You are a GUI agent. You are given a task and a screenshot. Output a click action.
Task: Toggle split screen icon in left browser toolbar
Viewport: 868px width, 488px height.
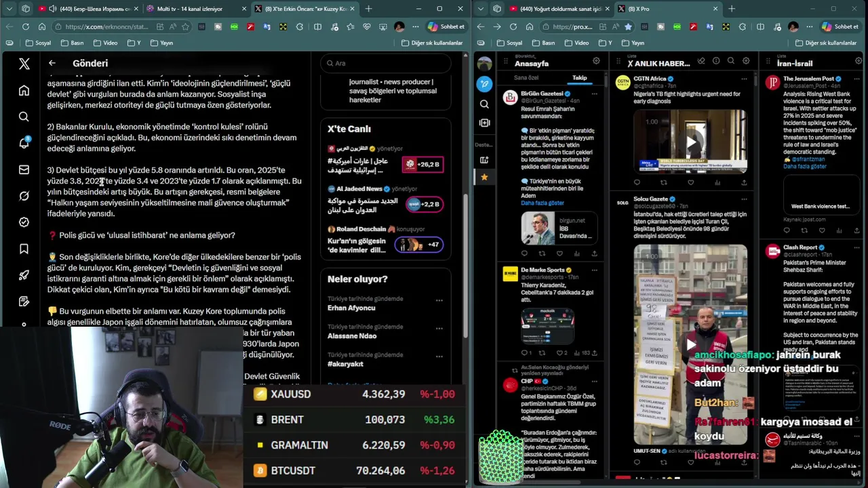coord(317,26)
